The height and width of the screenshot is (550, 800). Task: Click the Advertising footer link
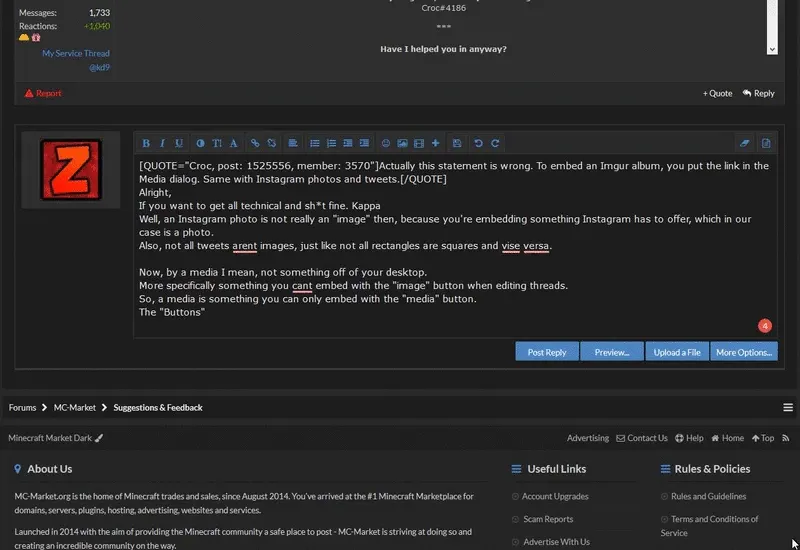click(x=588, y=438)
